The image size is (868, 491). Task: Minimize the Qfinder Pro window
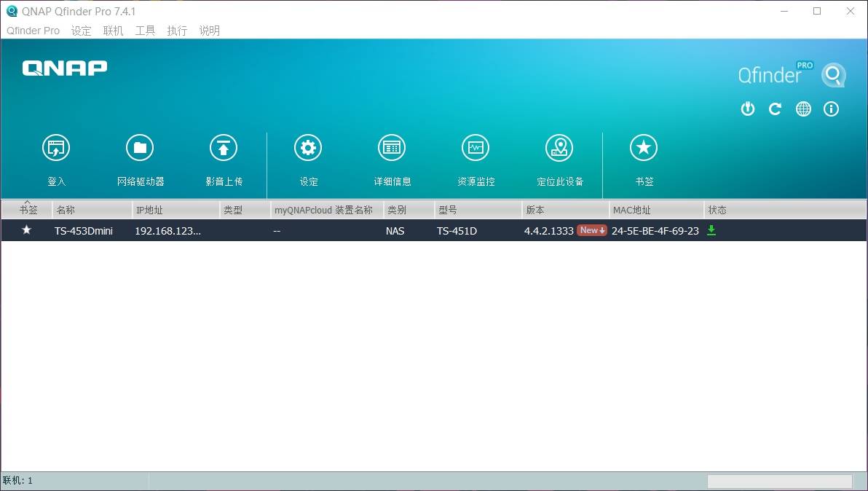(784, 11)
